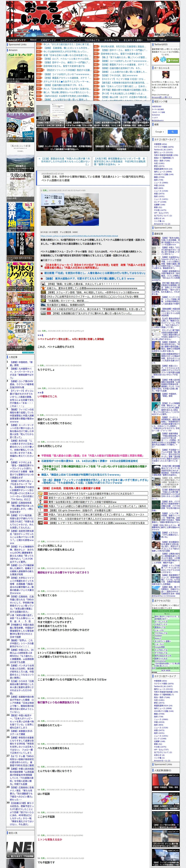
Task: Open Google検索 in the access ranking
Action: (159, 647)
